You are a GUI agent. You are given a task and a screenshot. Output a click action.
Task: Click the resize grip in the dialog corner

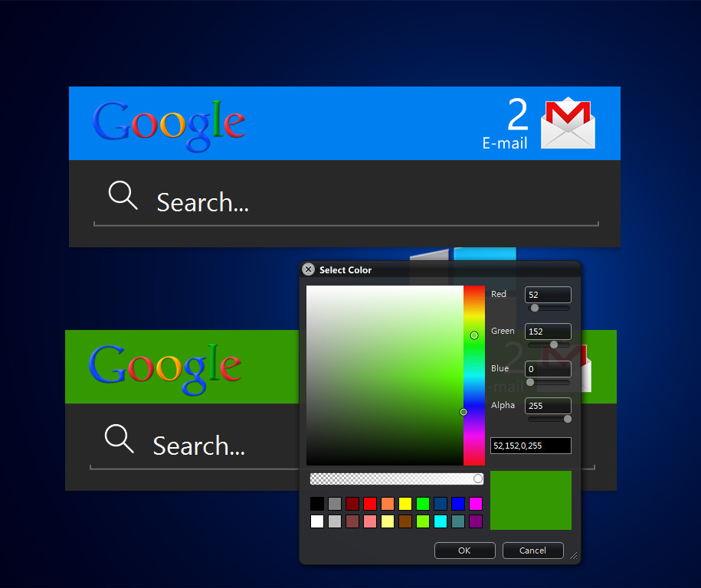574,556
